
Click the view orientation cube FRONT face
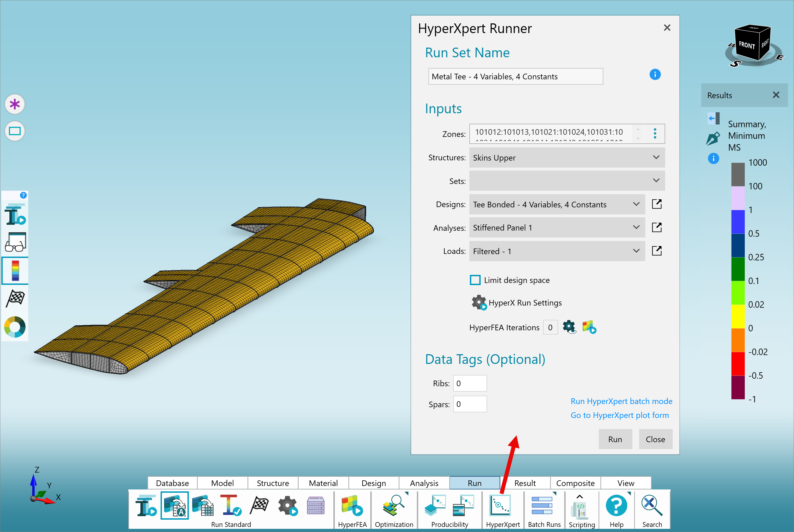[747, 45]
